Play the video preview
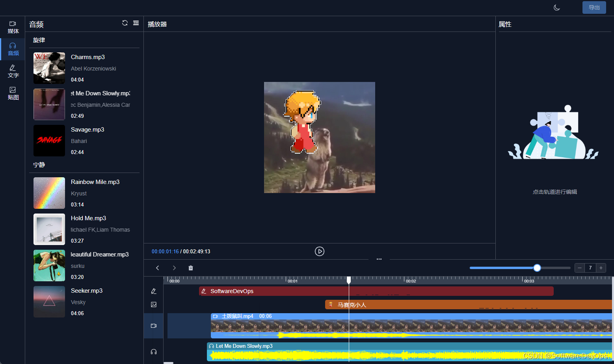 [320, 251]
